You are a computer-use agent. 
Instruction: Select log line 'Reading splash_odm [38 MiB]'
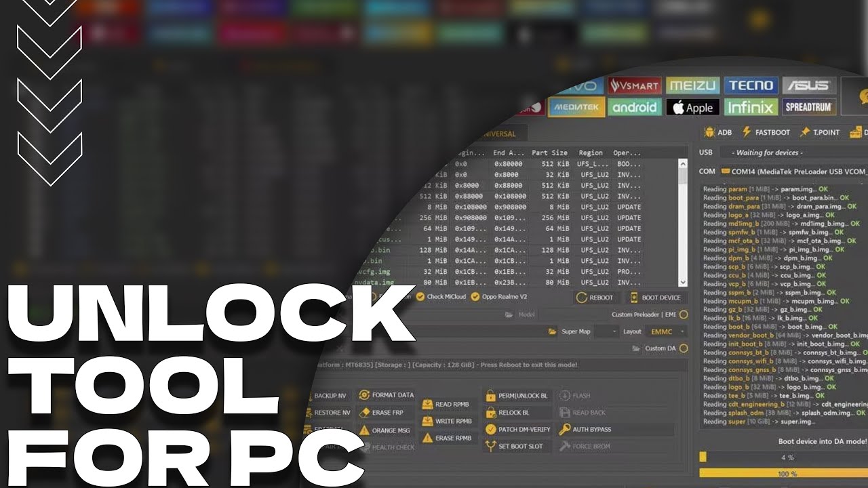(785, 413)
